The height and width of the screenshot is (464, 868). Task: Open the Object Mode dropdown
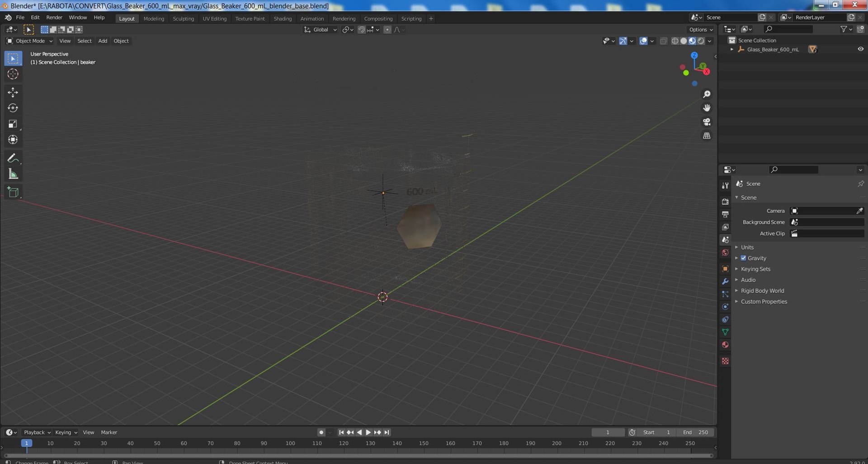coord(29,41)
